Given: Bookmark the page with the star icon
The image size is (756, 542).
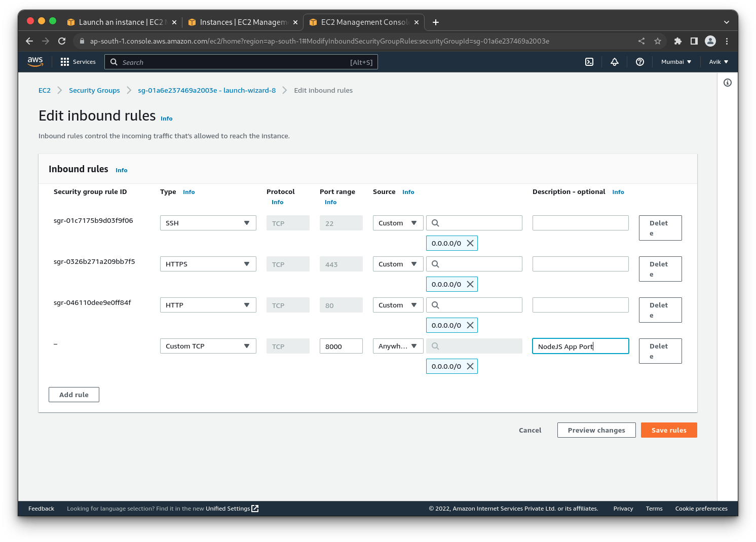Looking at the screenshot, I should (658, 41).
